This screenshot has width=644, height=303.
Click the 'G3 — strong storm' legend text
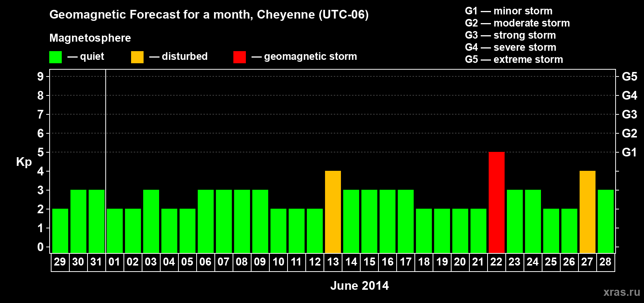point(510,35)
